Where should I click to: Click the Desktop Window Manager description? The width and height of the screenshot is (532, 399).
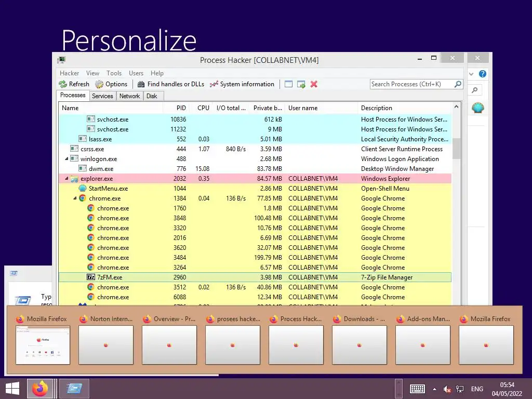click(397, 169)
